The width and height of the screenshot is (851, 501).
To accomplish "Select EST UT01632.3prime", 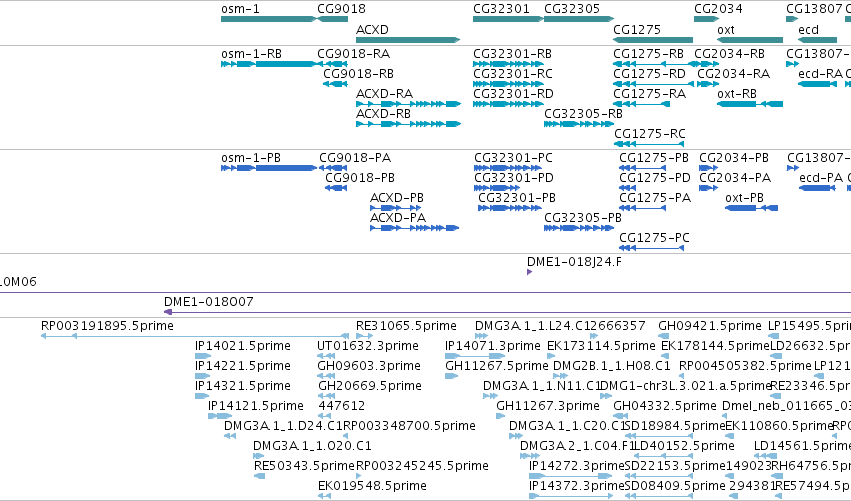I will (x=326, y=357).
